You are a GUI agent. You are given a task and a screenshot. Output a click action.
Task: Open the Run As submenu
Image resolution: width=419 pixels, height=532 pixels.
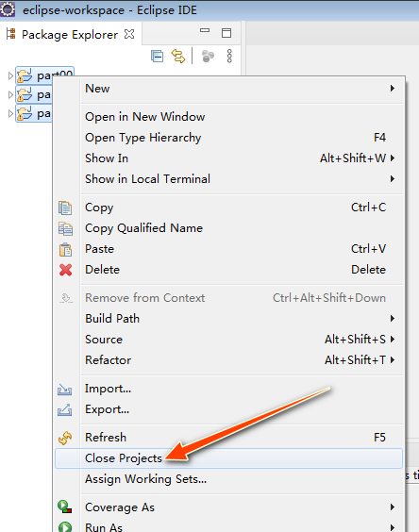[x=229, y=526]
